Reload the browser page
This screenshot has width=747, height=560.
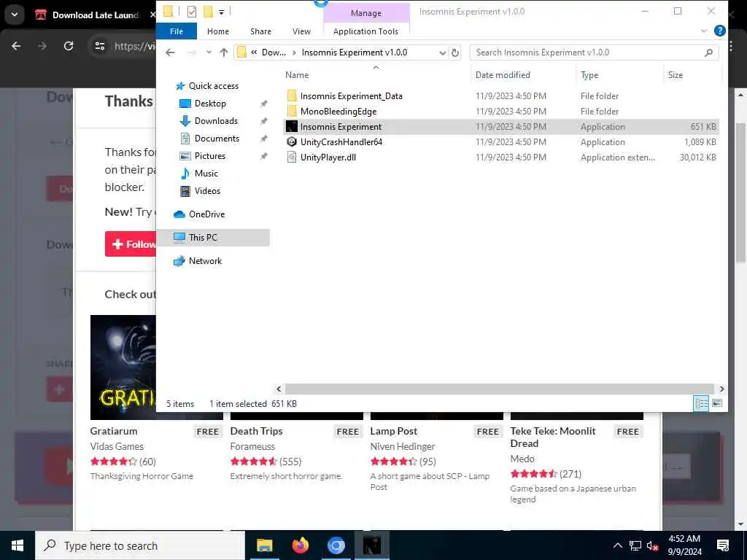[x=69, y=46]
